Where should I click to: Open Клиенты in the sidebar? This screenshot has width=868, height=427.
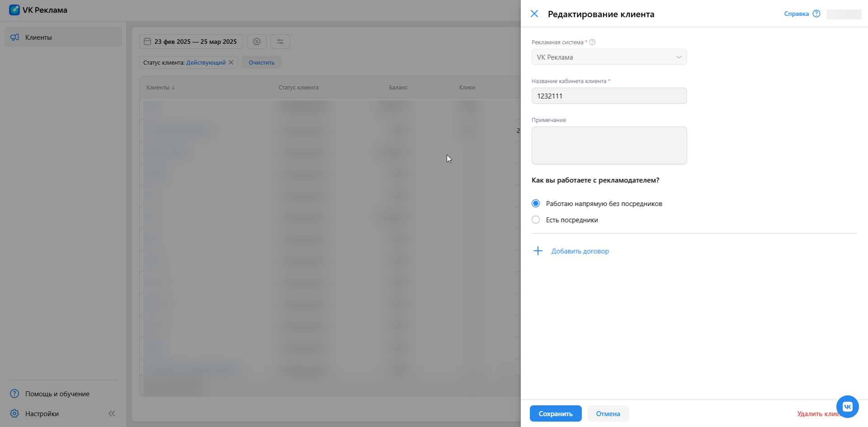click(x=63, y=37)
